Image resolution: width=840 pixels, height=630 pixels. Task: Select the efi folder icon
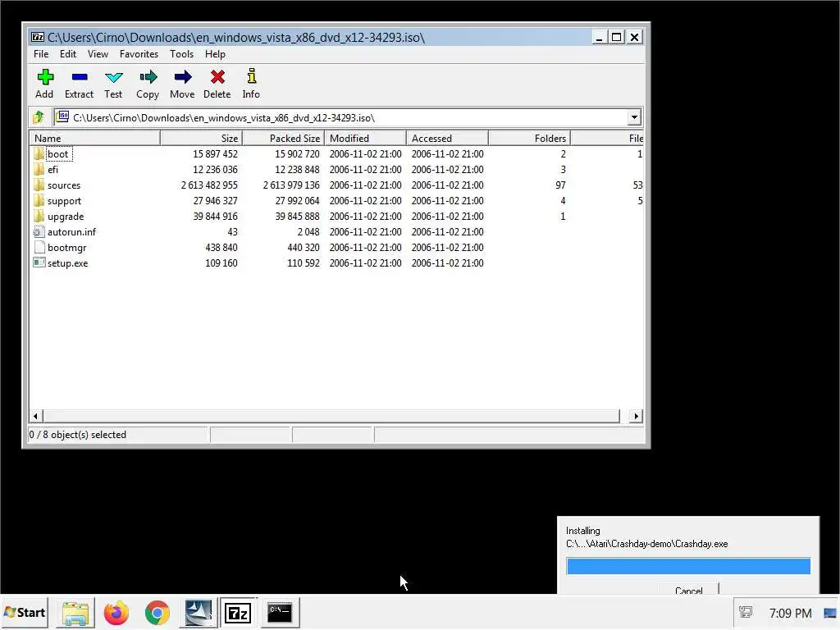point(39,170)
